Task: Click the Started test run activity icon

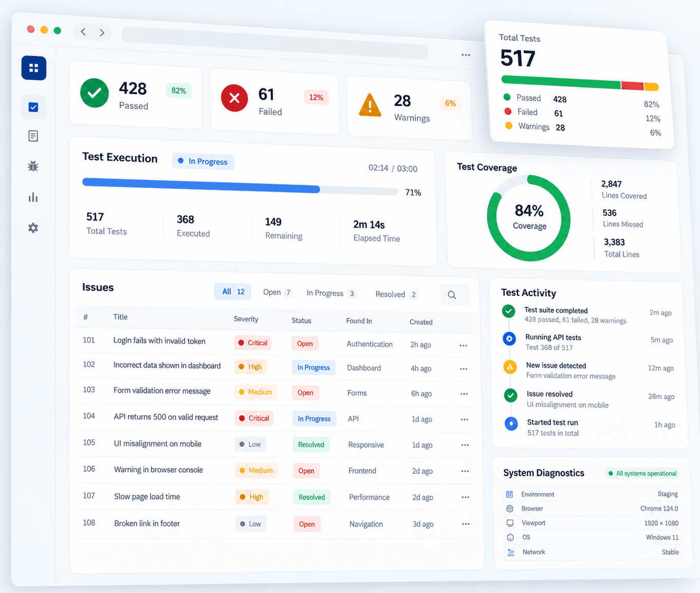Action: pyautogui.click(x=511, y=423)
